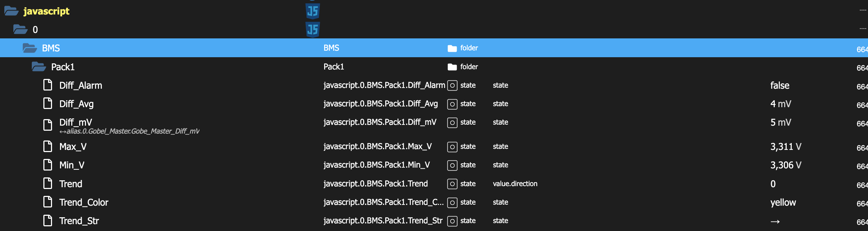Click the Diff_Avg file icon
The height and width of the screenshot is (231, 868).
[x=48, y=104]
